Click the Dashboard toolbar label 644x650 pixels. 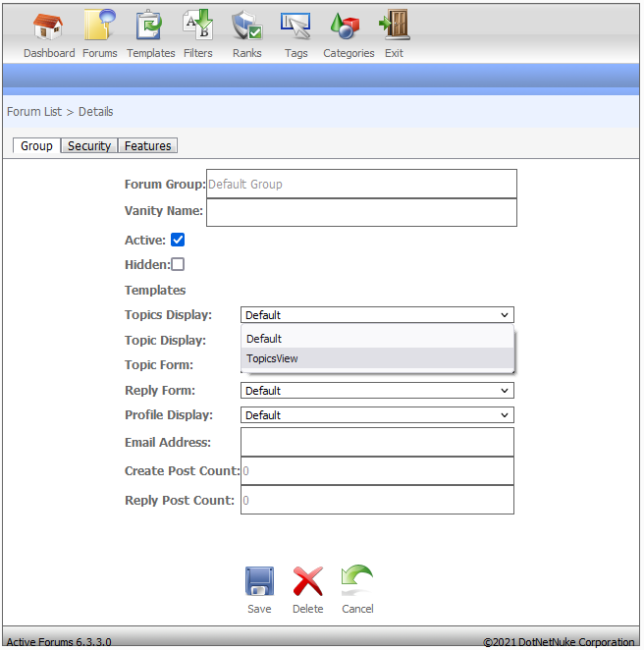[49, 53]
